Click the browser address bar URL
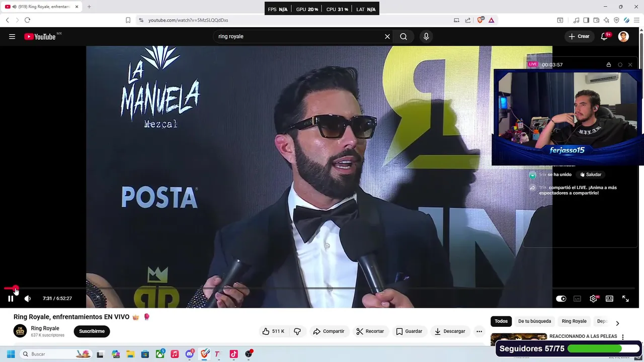644x362 pixels. [x=188, y=20]
